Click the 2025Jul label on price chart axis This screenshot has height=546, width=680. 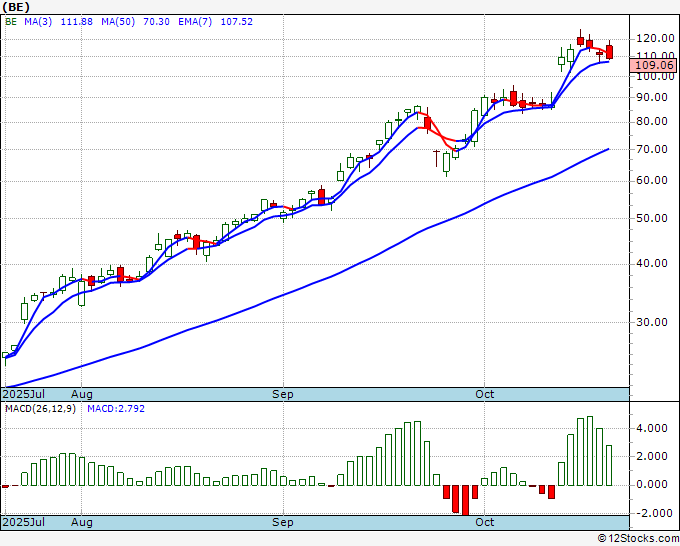(x=24, y=394)
